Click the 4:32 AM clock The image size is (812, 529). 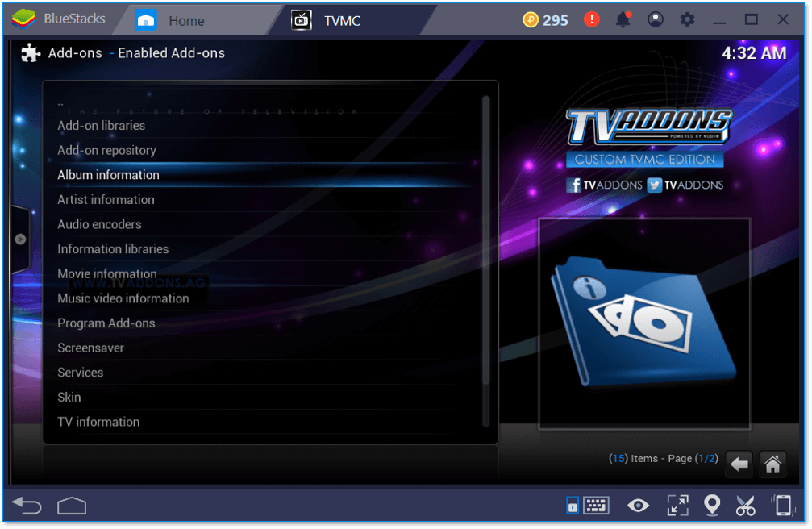coord(754,53)
